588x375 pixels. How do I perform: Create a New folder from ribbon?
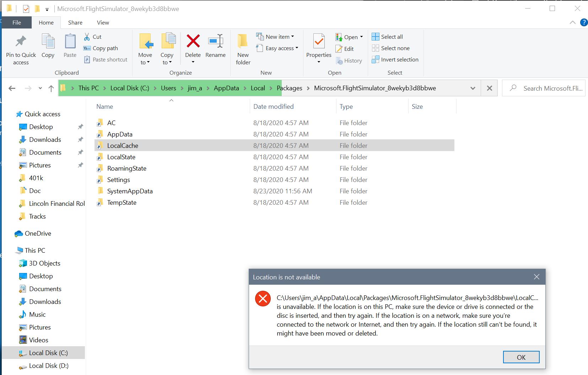click(x=243, y=49)
